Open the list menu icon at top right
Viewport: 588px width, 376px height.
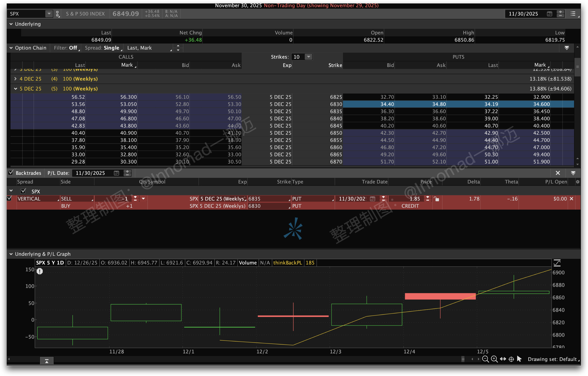[573, 14]
